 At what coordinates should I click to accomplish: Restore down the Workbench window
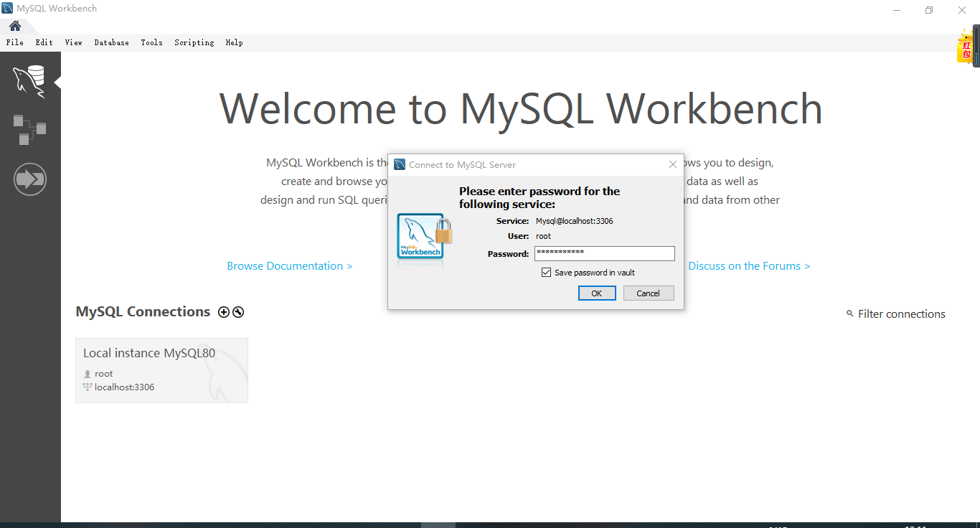929,10
